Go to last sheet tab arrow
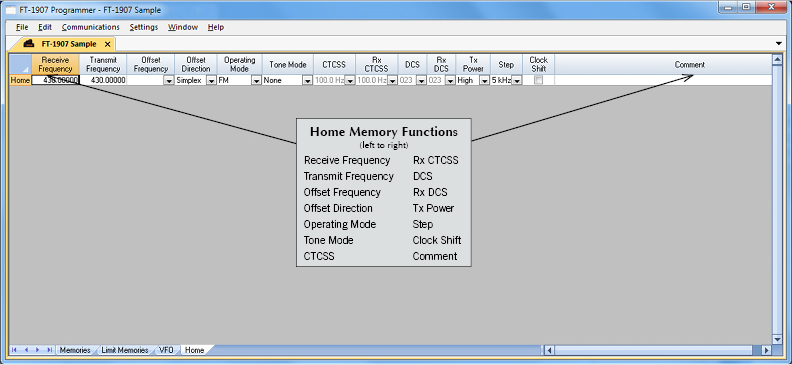 point(49,350)
